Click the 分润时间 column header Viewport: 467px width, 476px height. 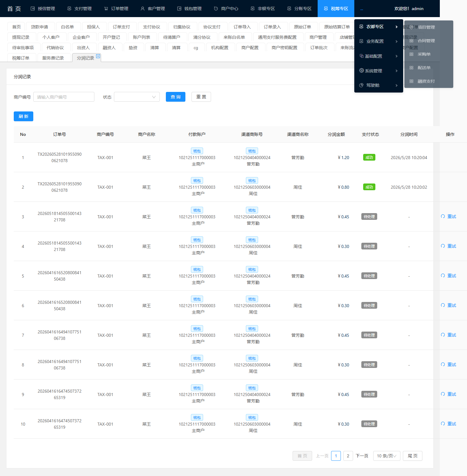pos(409,134)
